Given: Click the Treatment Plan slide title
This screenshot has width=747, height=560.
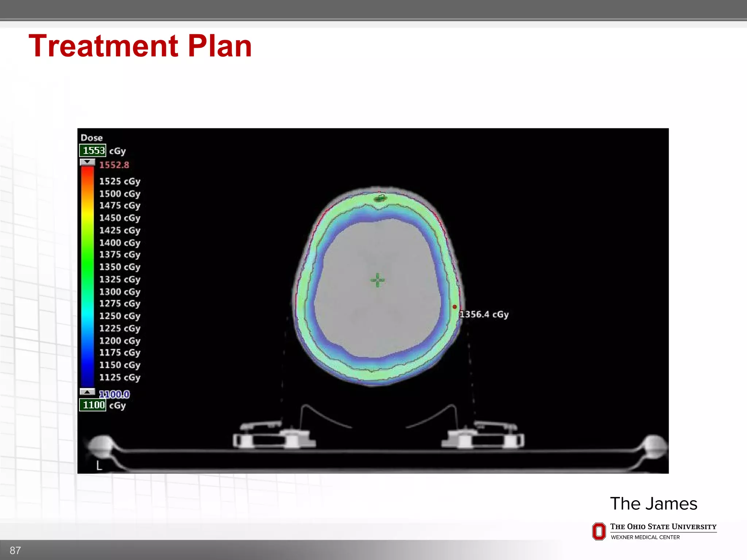Looking at the screenshot, I should pos(140,46).
